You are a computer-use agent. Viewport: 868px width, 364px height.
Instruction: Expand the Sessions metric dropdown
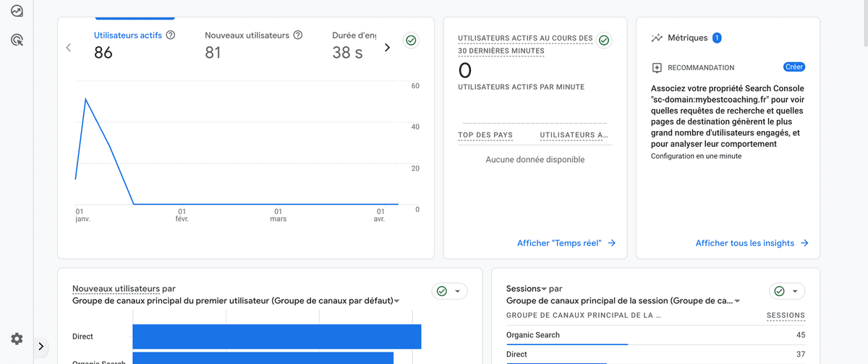[544, 289]
